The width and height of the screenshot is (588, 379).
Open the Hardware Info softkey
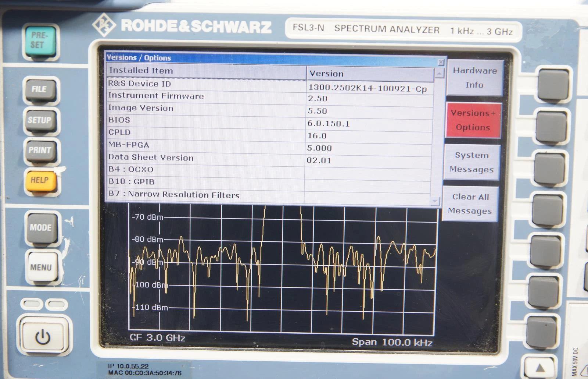point(474,78)
